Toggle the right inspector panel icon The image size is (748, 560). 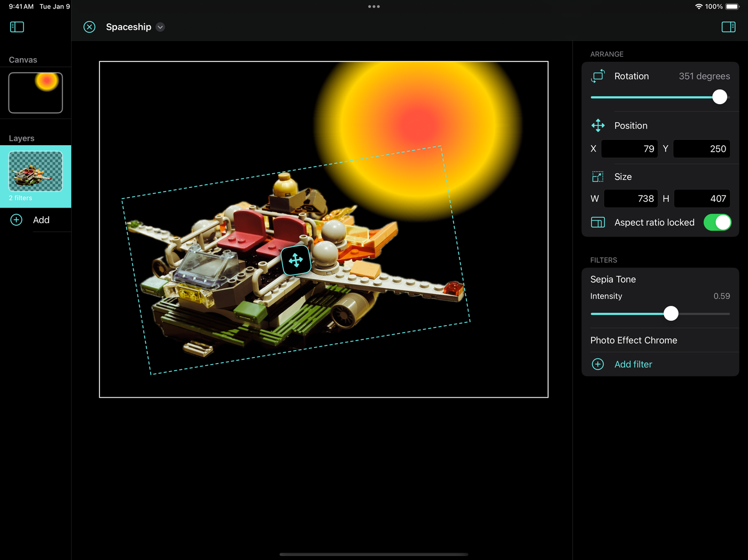point(728,27)
